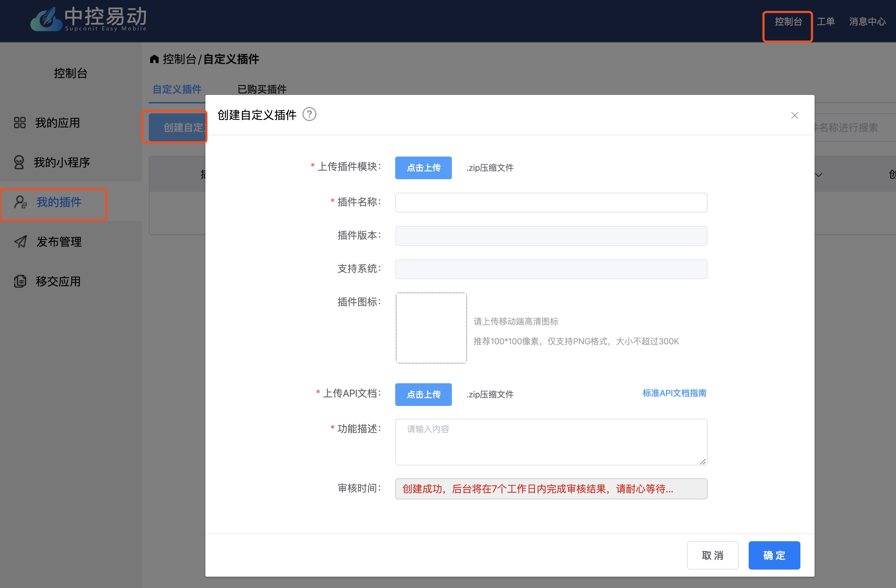The width and height of the screenshot is (896, 588).
Task: Click the 插件版本 field
Action: [551, 236]
